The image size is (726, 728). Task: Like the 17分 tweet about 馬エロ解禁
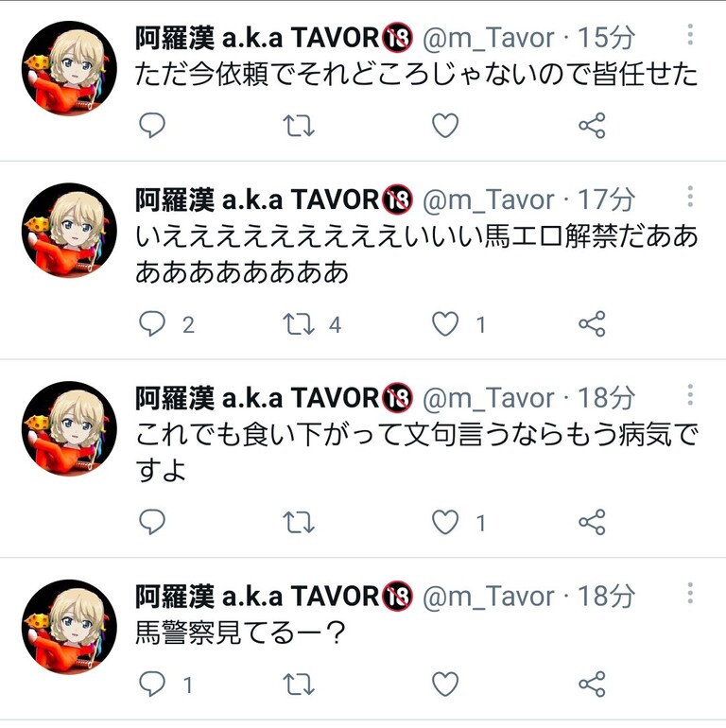445,323
